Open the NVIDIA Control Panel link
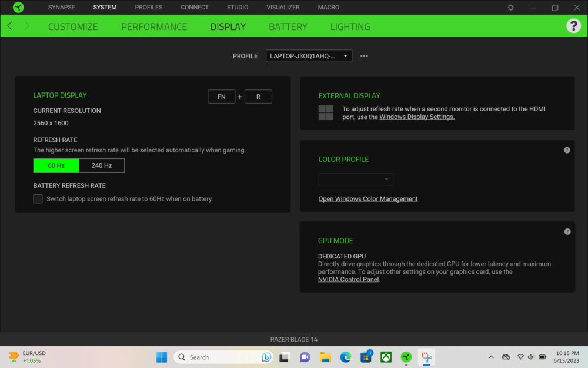Viewport: 588px width, 368px height. click(348, 279)
